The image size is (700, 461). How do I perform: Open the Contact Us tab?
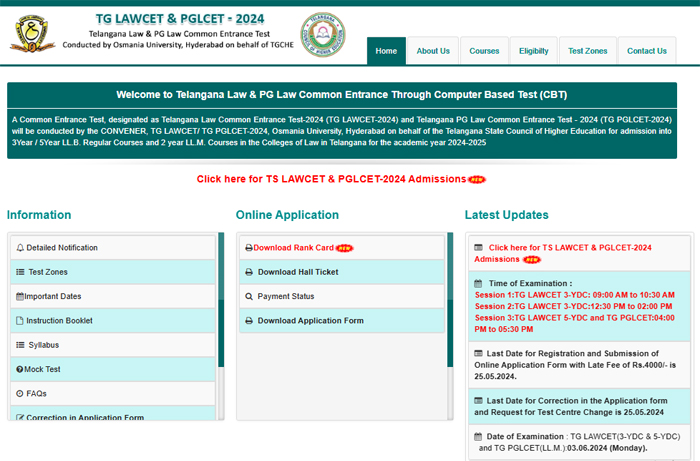646,51
